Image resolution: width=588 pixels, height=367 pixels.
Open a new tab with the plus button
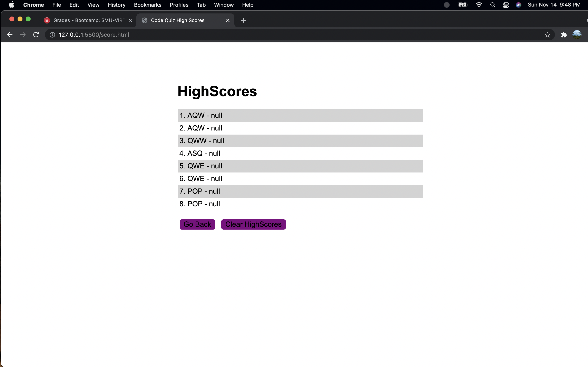[243, 20]
